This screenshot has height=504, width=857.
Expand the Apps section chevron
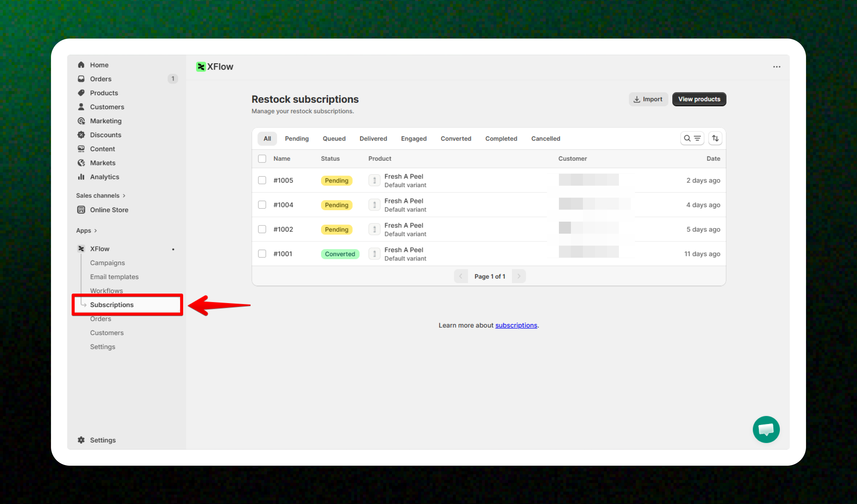(x=95, y=231)
